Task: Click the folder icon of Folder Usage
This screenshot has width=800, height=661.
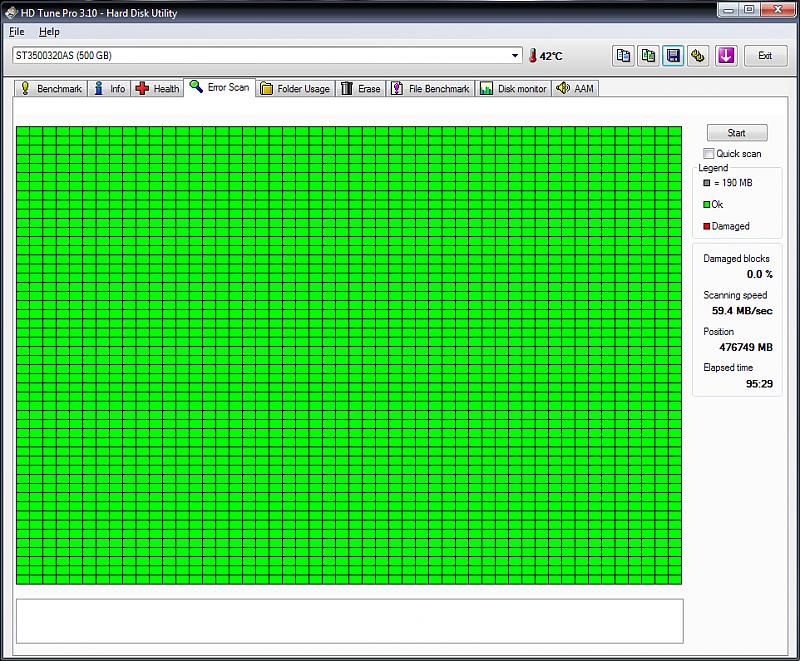Action: (x=266, y=89)
